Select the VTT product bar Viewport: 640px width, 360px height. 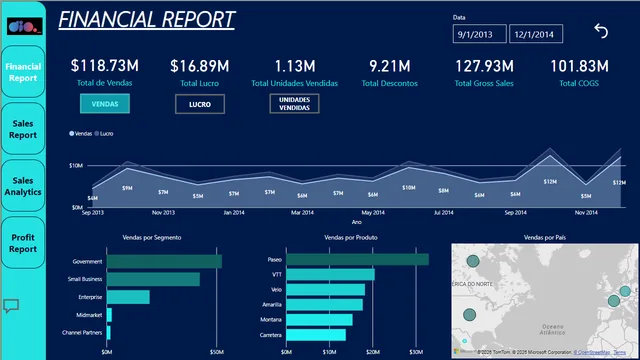coord(331,275)
